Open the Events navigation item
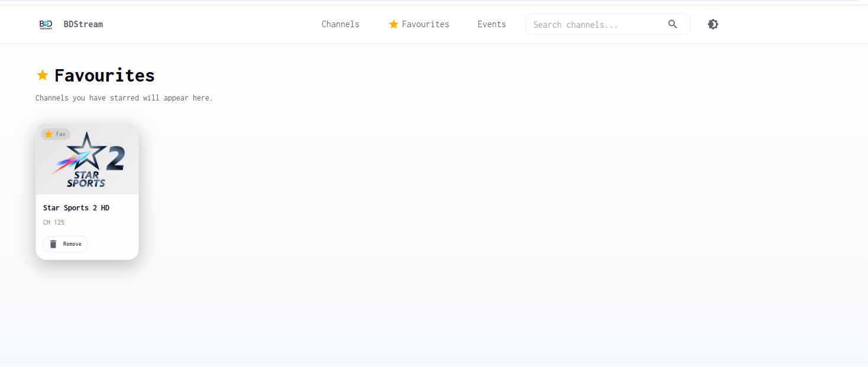Image resolution: width=868 pixels, height=367 pixels. tap(492, 24)
